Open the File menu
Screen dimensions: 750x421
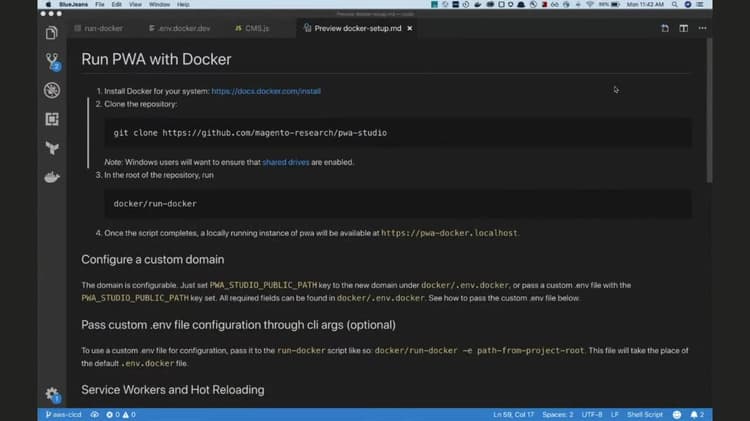point(99,4)
